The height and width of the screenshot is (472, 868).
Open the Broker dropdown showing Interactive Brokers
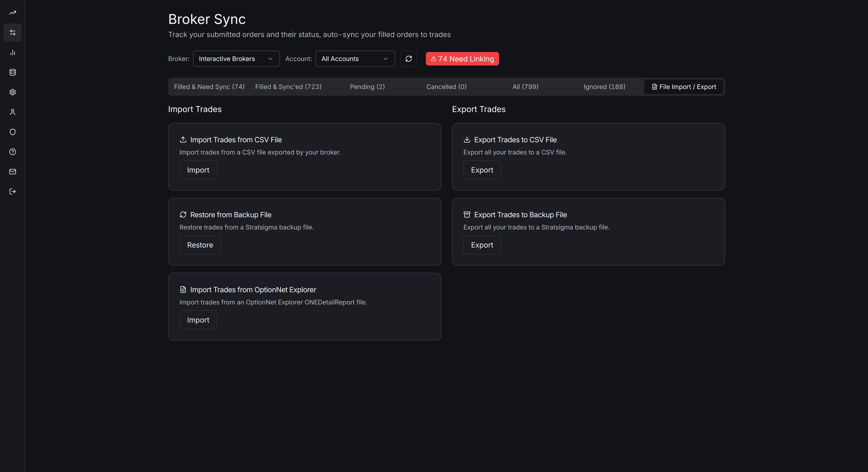236,59
